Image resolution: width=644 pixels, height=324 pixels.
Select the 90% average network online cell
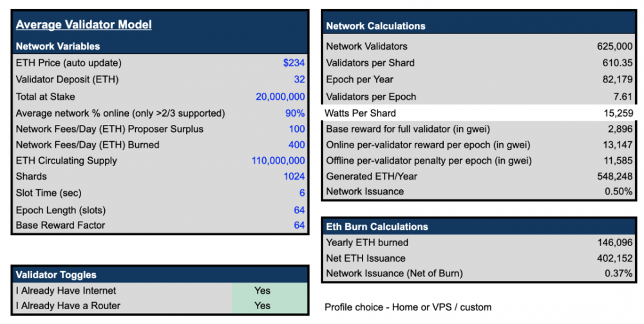click(x=296, y=113)
